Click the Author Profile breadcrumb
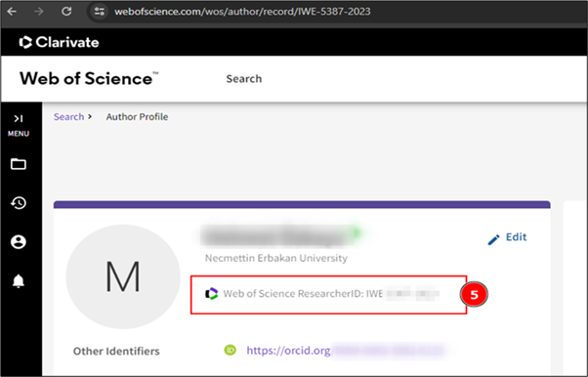 (137, 116)
